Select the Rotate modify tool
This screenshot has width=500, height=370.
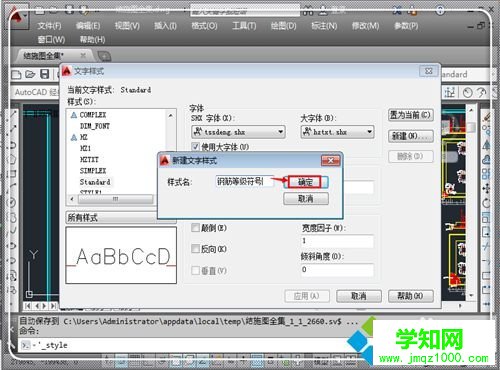(486, 203)
